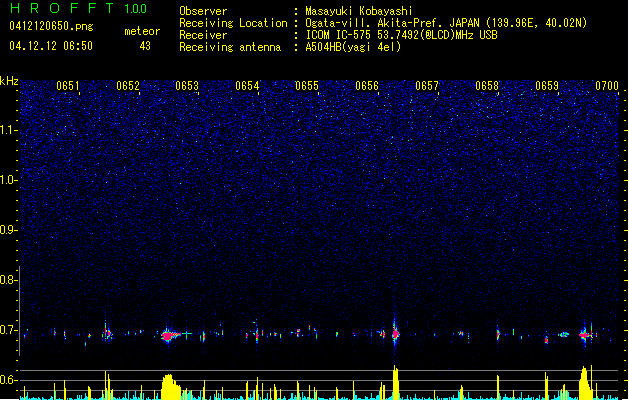The width and height of the screenshot is (629, 400).
Task: Click the kHz axis unit label
Action: [9, 81]
